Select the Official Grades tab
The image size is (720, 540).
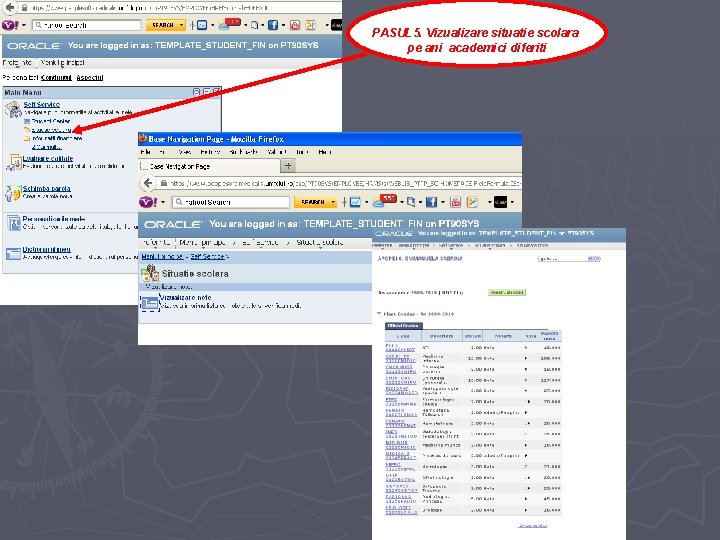coord(404,326)
